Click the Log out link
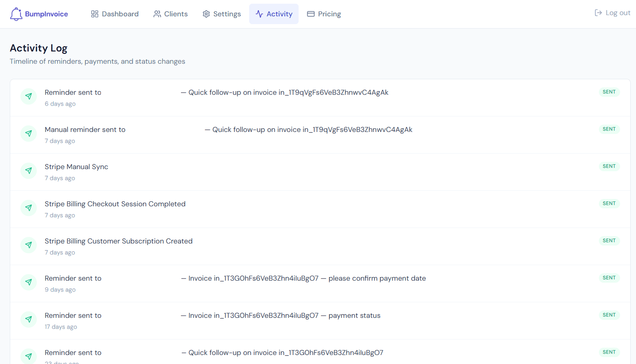This screenshot has height=364, width=636. 618,13
